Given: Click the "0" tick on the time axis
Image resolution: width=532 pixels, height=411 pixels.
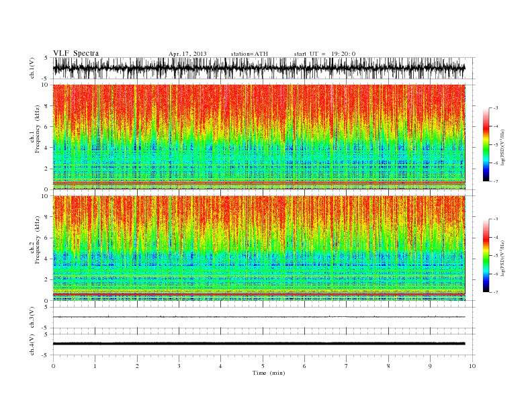Looking at the screenshot, I should point(53,366).
